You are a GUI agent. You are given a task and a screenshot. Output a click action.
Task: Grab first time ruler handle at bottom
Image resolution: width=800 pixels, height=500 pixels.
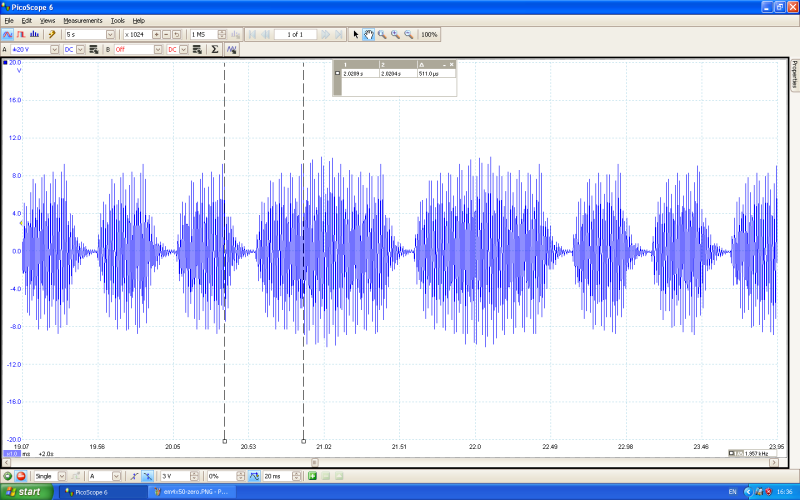tap(224, 441)
